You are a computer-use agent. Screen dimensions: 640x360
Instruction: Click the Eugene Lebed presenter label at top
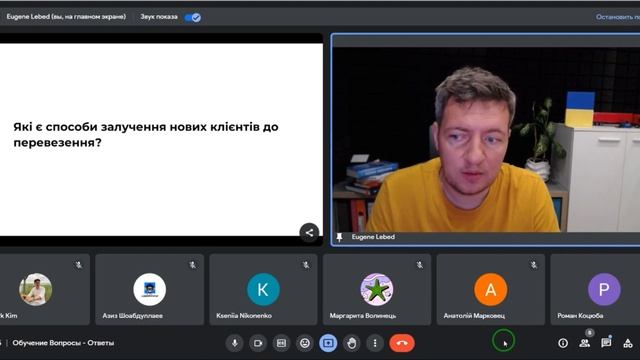coord(66,17)
